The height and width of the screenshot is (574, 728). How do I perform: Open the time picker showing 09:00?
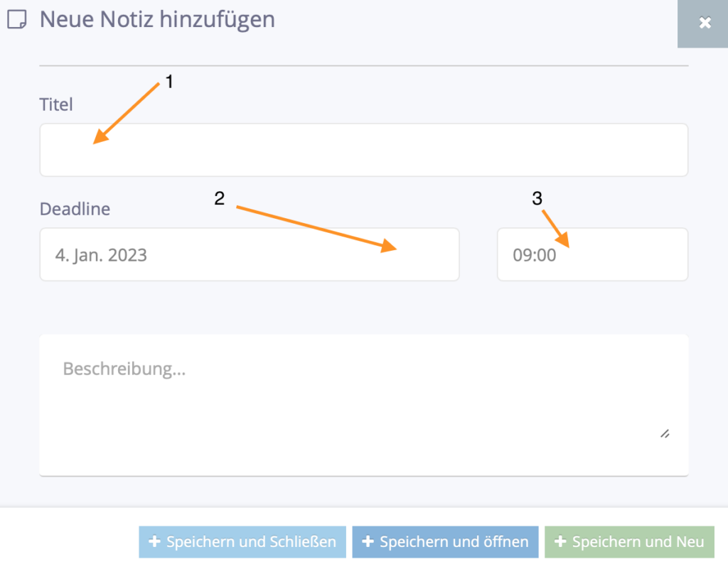592,254
